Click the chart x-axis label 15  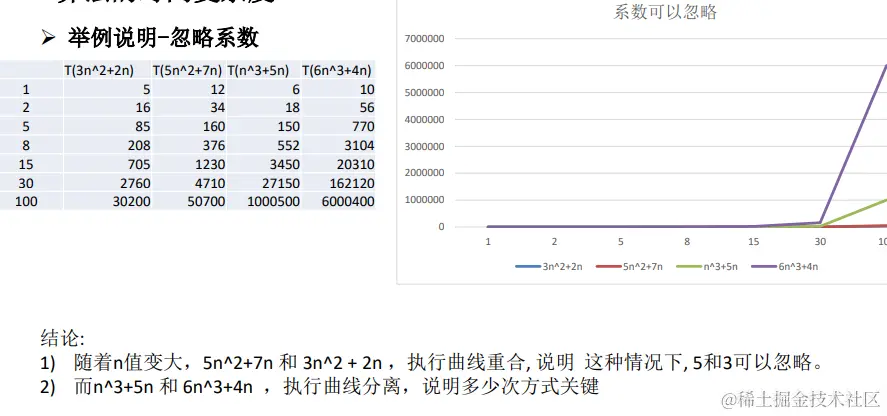[753, 242]
